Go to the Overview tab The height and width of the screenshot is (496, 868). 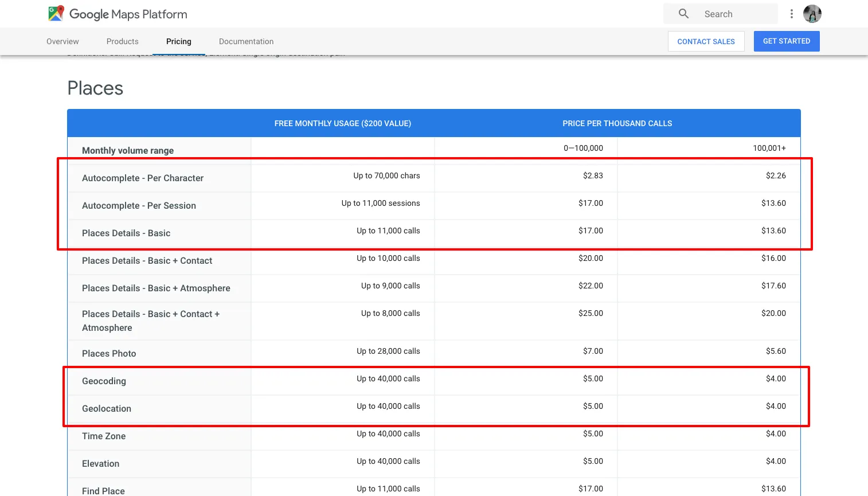point(62,41)
